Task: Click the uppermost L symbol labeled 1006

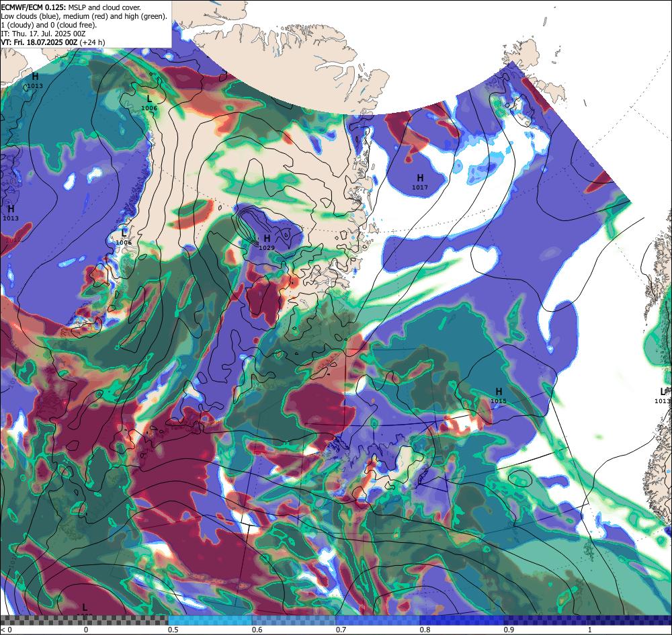Action: click(x=149, y=99)
